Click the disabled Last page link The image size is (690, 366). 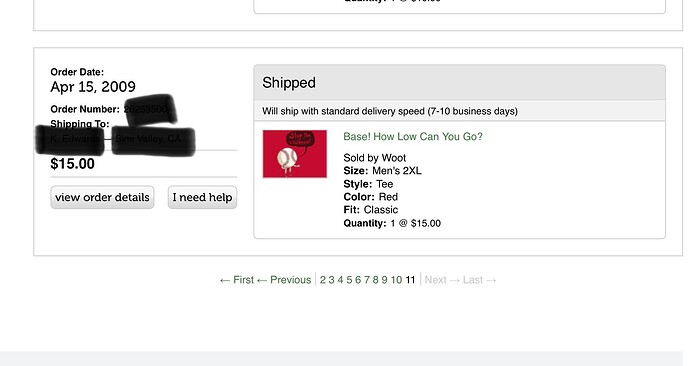(480, 280)
